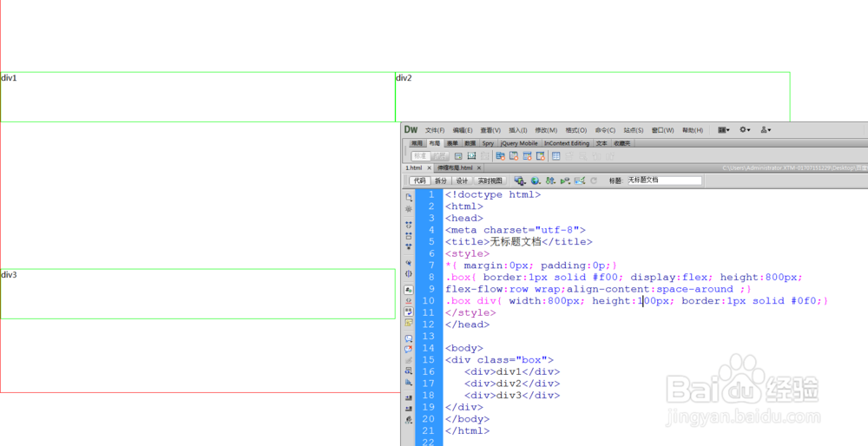
Task: Insert a Spry Accordion widget
Action: pyautogui.click(x=527, y=156)
